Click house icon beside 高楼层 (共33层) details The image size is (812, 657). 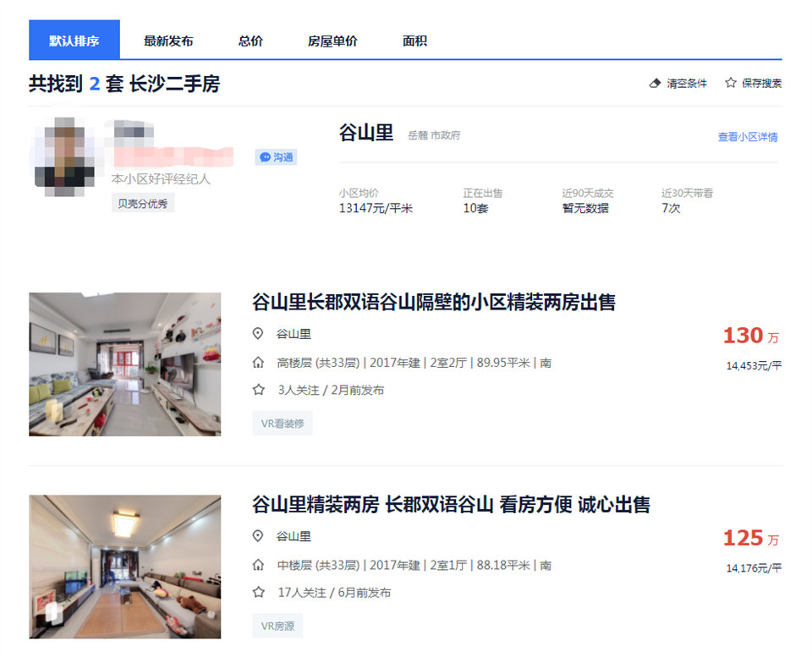pos(259,363)
